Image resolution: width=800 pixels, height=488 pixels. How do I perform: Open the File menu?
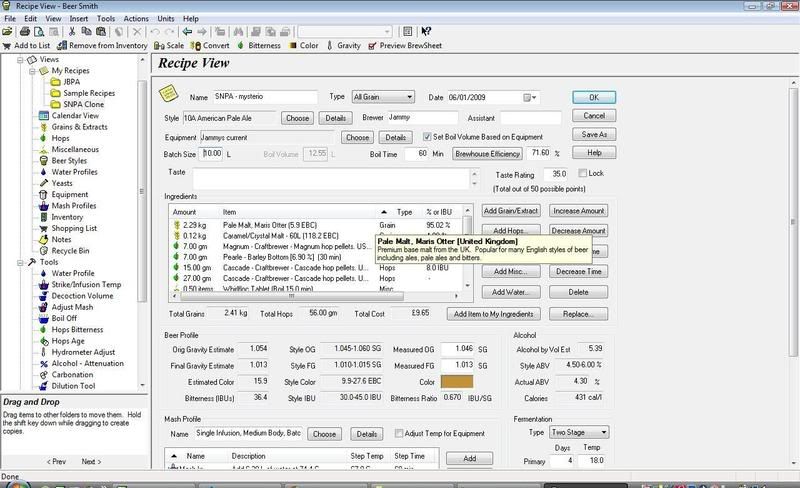pyautogui.click(x=10, y=18)
